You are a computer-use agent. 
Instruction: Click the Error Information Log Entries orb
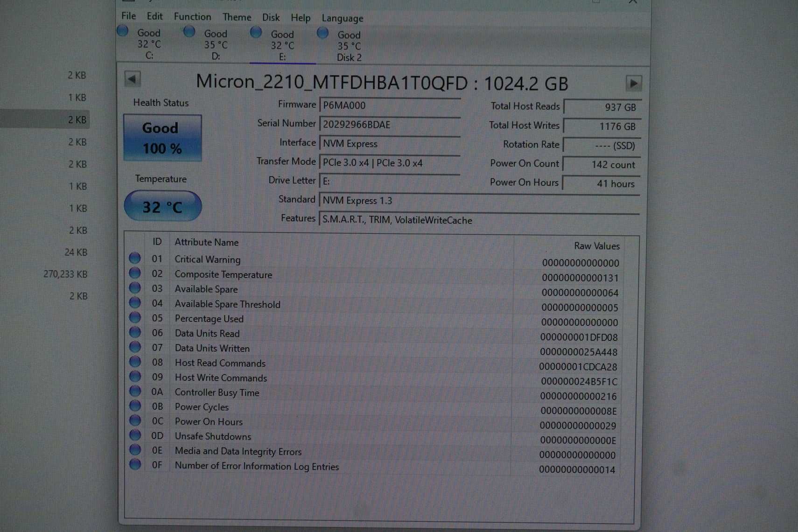click(x=135, y=464)
